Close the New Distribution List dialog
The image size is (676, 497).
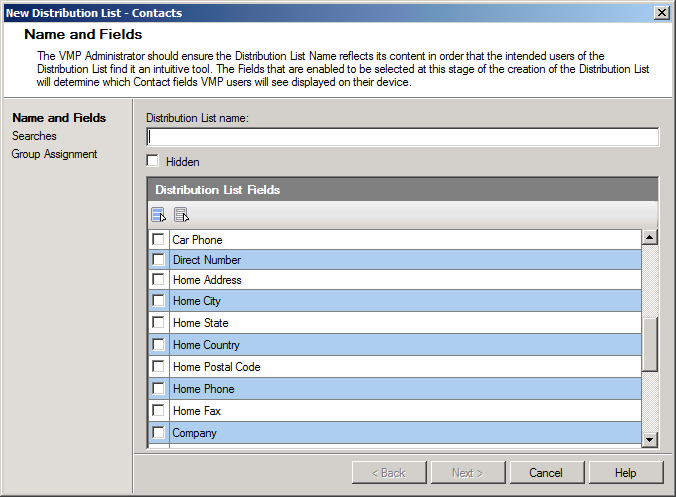(x=662, y=13)
